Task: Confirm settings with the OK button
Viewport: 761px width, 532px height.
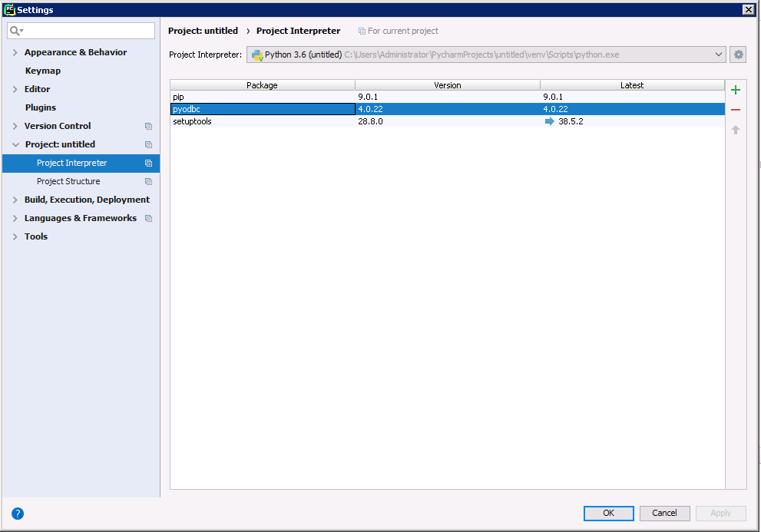Action: (x=608, y=513)
